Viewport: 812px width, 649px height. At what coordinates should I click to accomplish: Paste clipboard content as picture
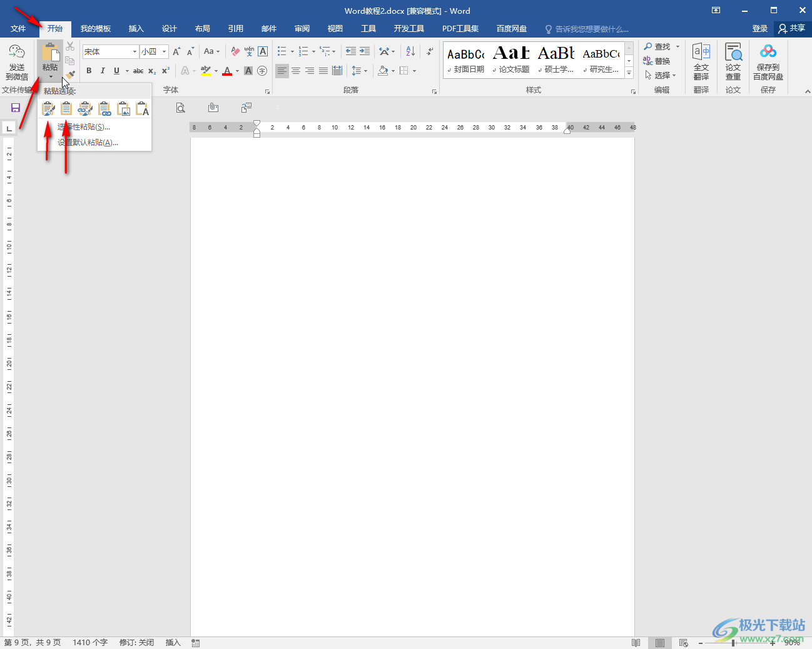pos(124,109)
